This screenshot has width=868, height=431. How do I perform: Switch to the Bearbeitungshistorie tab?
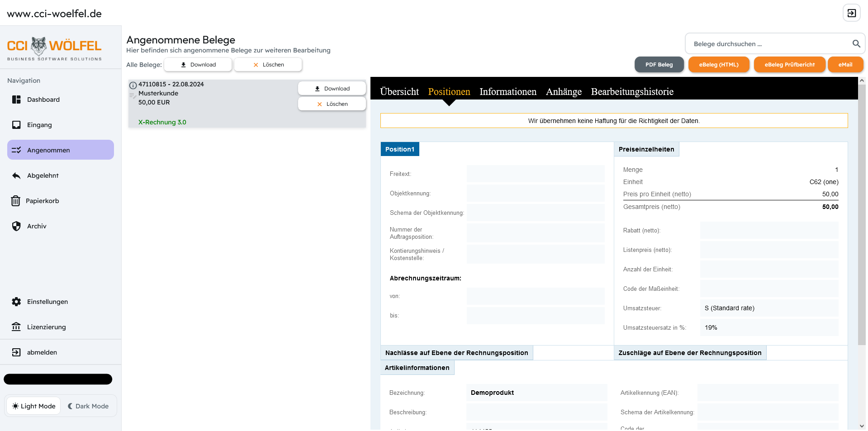pyautogui.click(x=632, y=91)
